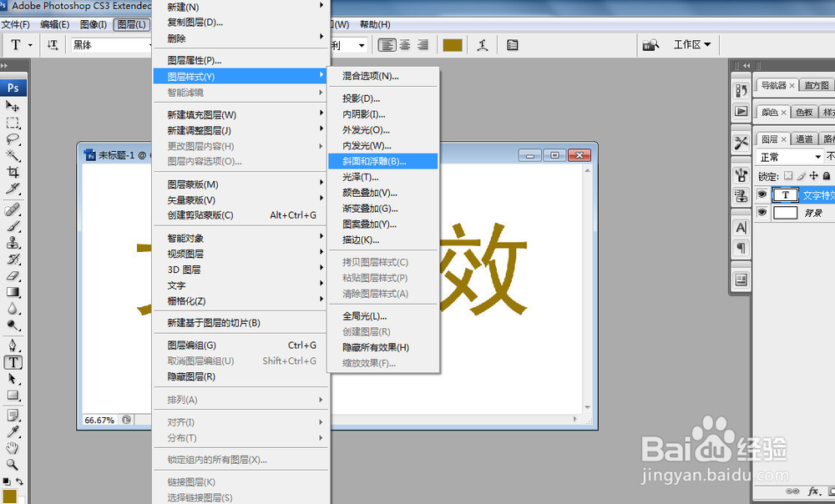
Task: Apply center text alignment
Action: [406, 45]
